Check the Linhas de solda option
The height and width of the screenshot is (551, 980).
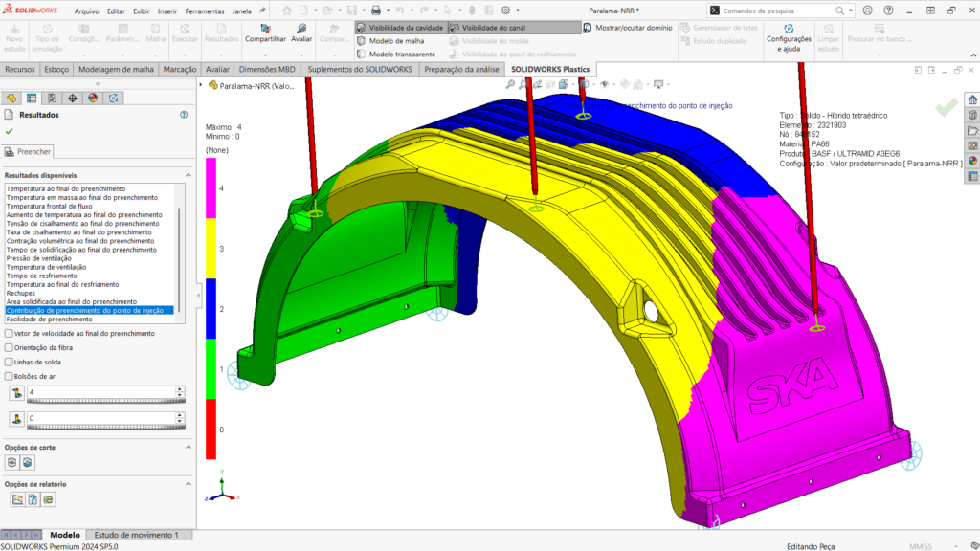coord(10,362)
